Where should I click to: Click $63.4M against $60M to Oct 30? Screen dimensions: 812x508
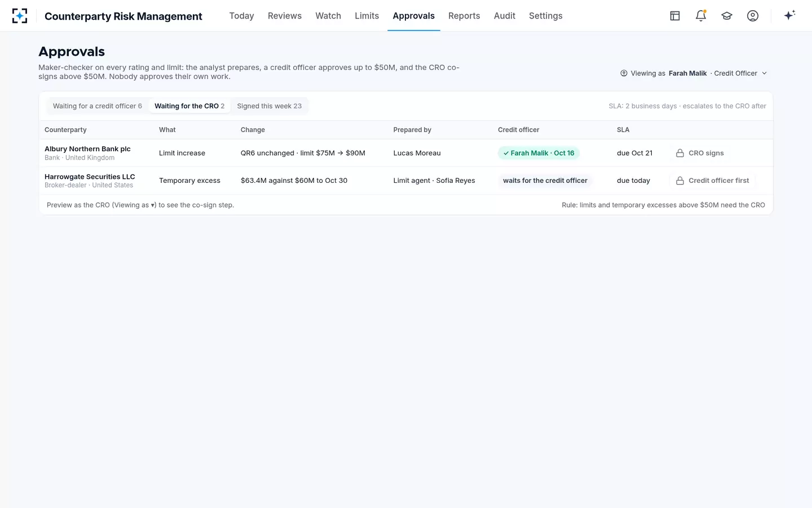click(x=294, y=181)
